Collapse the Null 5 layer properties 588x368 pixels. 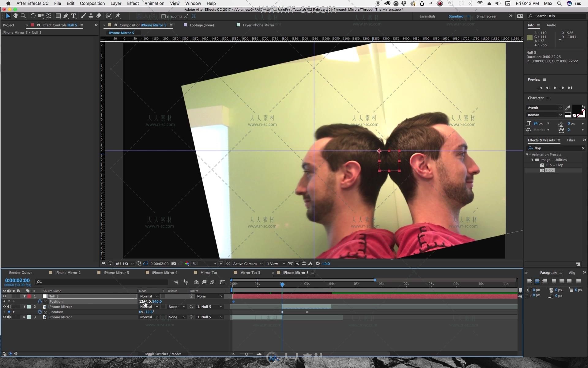click(x=24, y=296)
